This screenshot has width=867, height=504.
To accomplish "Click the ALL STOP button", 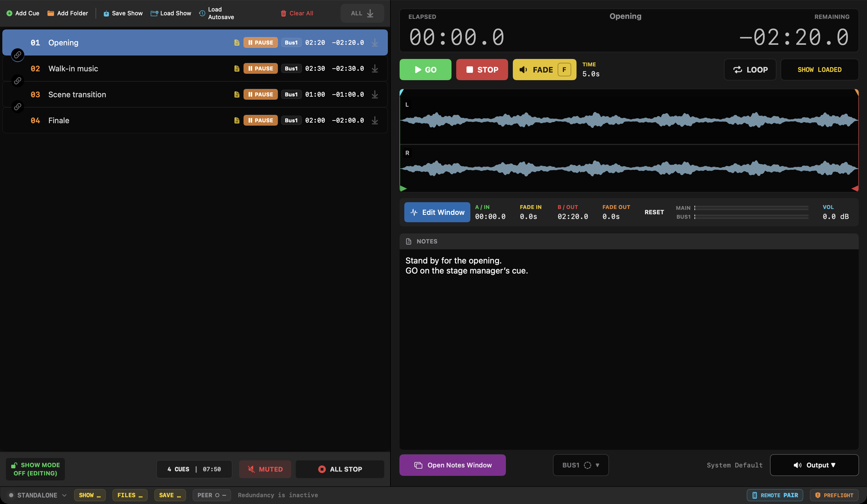I will (x=340, y=469).
